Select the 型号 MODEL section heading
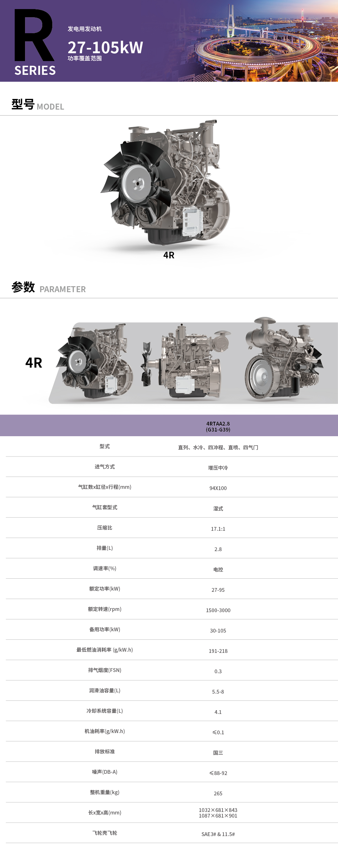 click(37, 105)
